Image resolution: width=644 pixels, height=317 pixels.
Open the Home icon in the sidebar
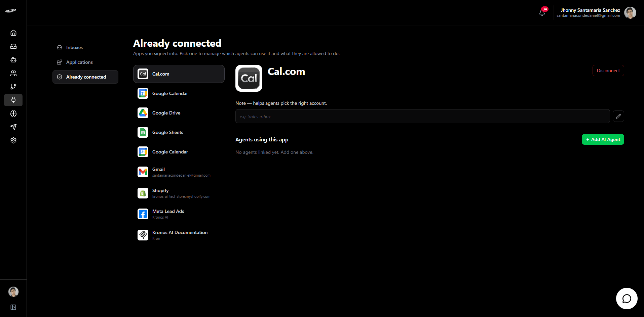coord(13,33)
